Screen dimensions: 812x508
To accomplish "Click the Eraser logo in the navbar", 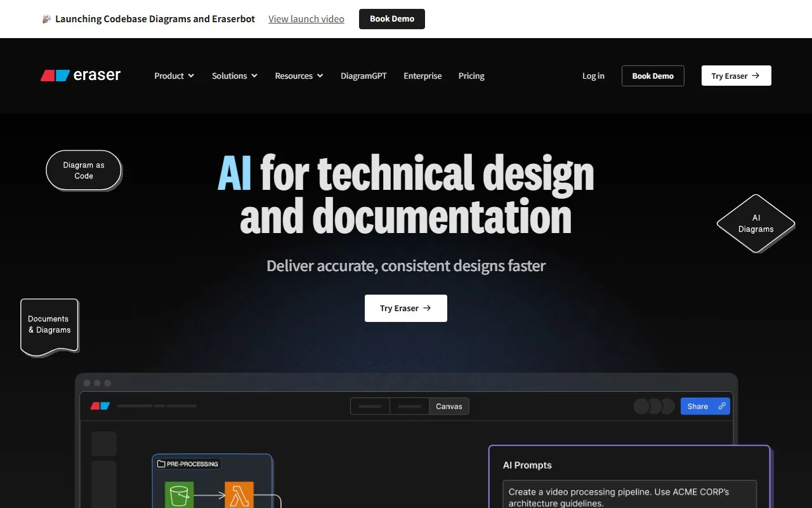I will 81,76.
